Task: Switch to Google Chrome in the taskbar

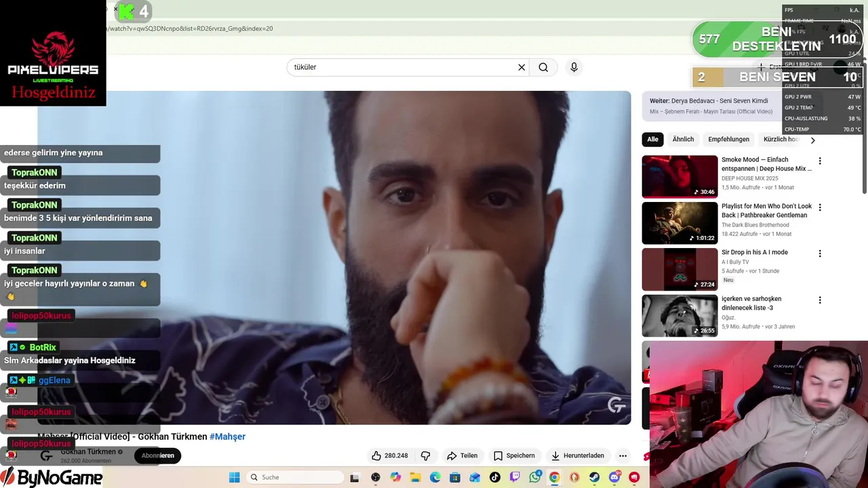Action: pos(555,477)
